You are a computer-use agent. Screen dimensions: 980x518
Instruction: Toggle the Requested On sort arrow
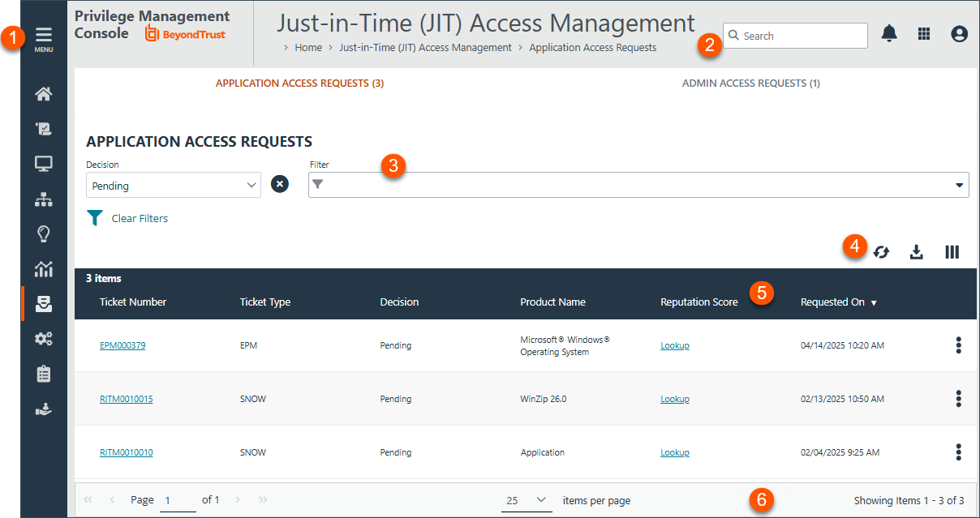point(874,303)
